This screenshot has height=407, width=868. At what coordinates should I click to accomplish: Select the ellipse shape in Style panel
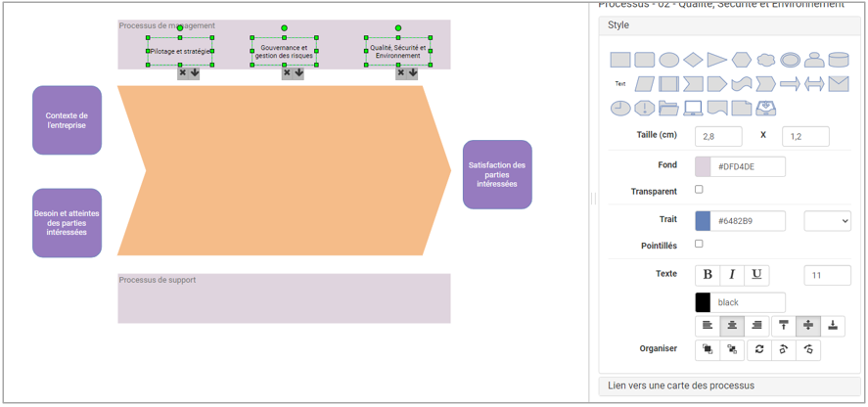tap(668, 60)
